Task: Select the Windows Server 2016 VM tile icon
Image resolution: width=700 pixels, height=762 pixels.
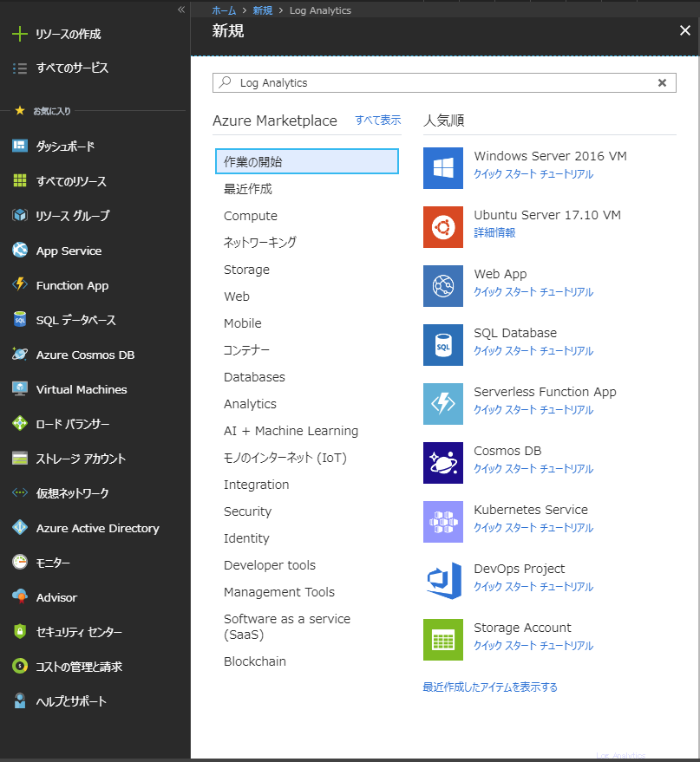Action: 443,168
